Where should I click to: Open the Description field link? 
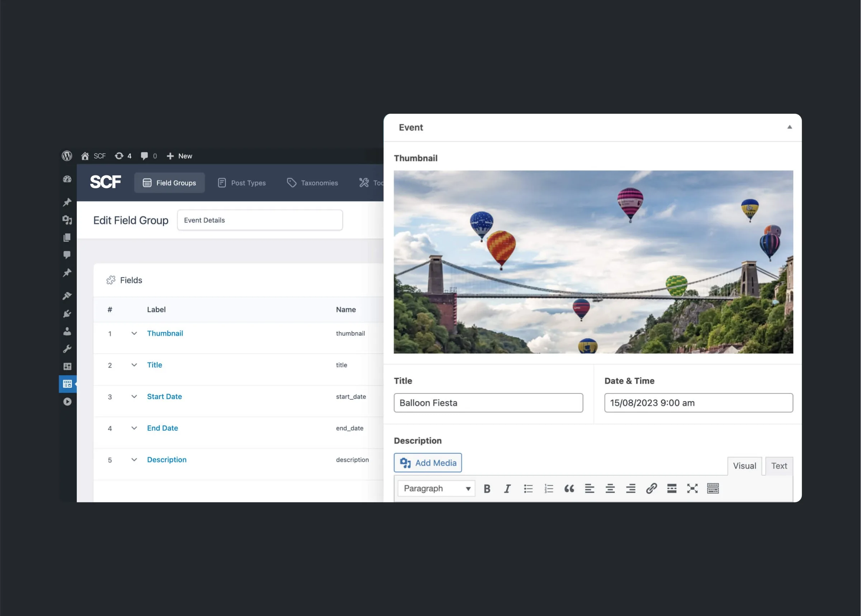[166, 460]
